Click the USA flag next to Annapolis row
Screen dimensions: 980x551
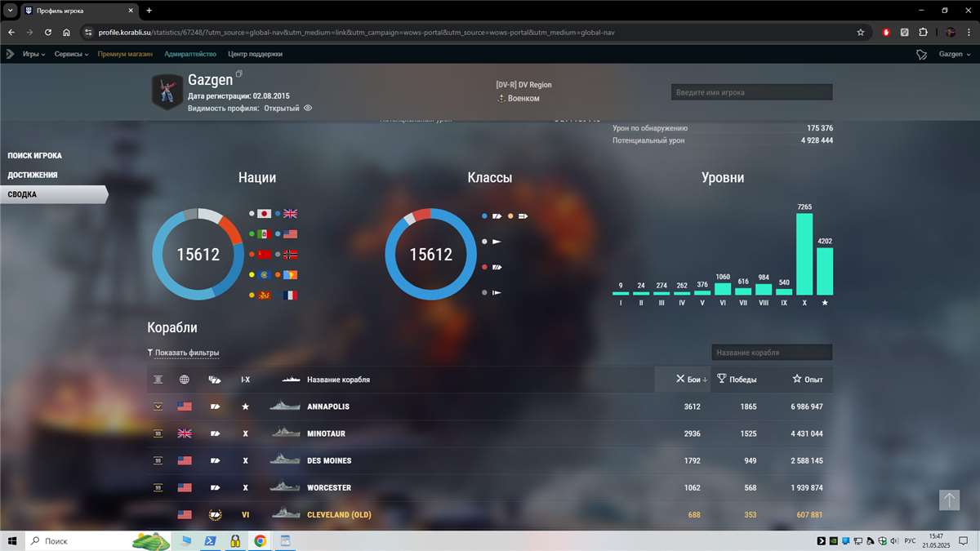[185, 406]
